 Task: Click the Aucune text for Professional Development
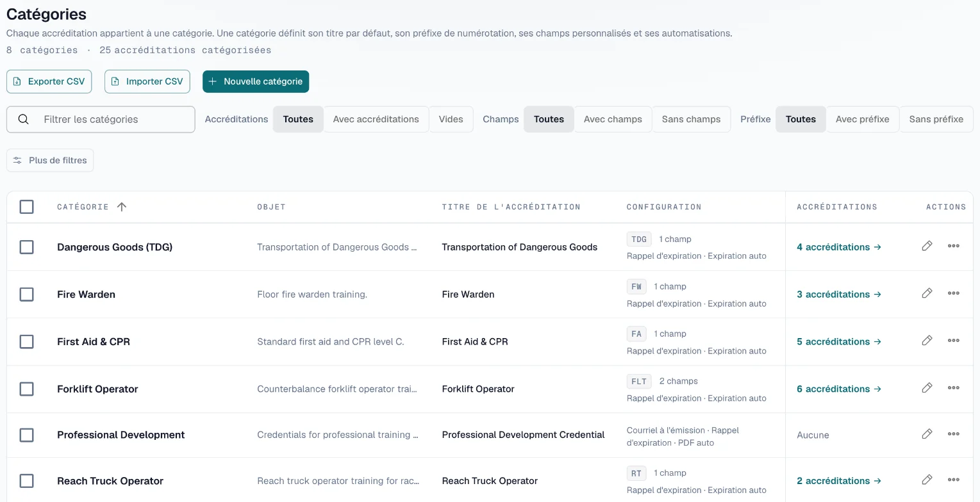[x=813, y=435]
